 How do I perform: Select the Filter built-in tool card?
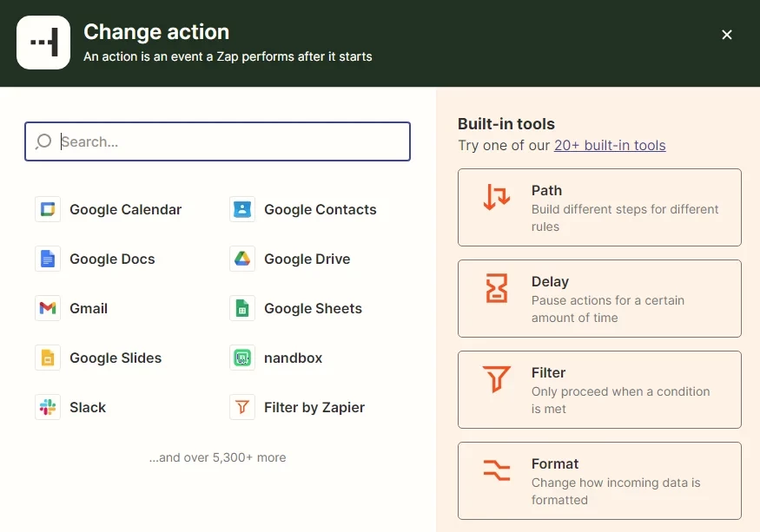pyautogui.click(x=599, y=390)
